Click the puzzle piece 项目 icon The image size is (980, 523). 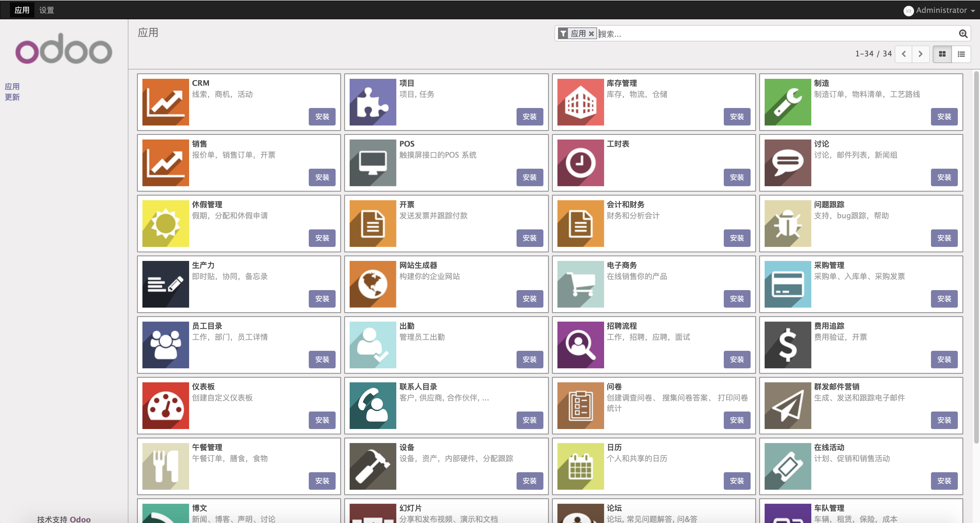pos(372,102)
